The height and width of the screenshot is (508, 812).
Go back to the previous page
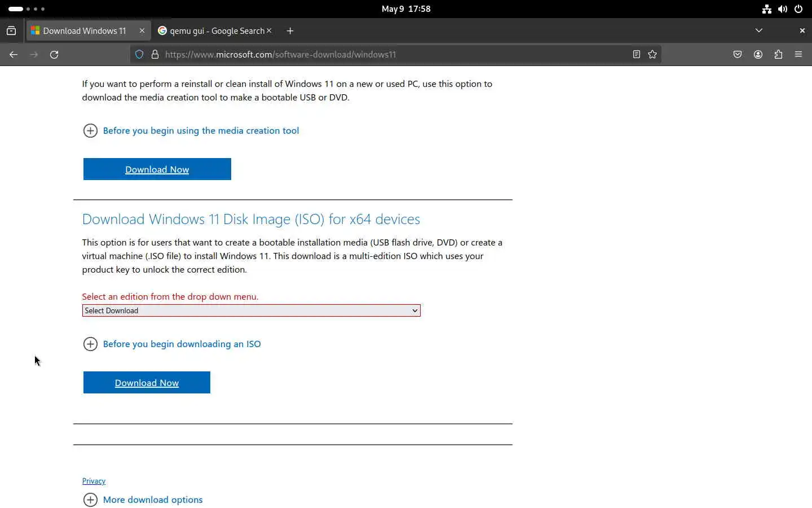click(14, 55)
